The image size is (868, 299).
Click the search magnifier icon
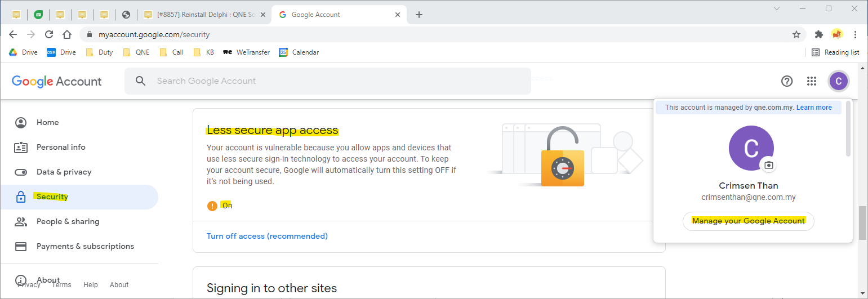(141, 81)
